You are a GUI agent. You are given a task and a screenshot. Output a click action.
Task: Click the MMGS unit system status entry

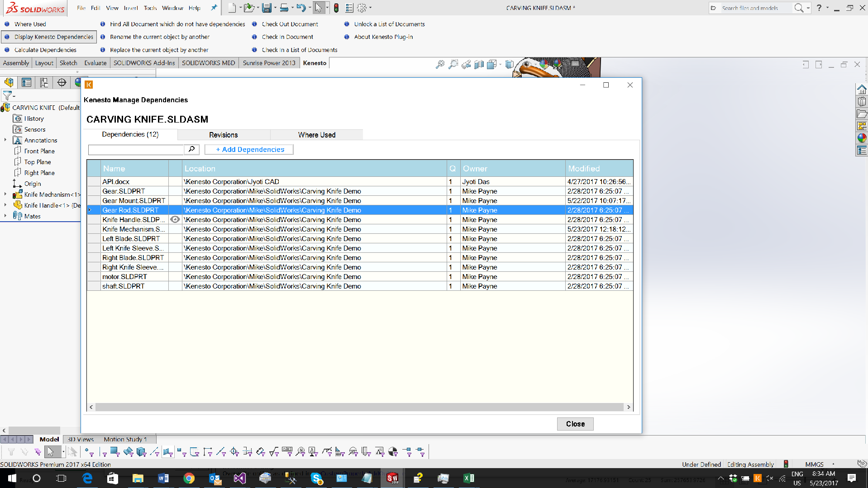click(814, 464)
